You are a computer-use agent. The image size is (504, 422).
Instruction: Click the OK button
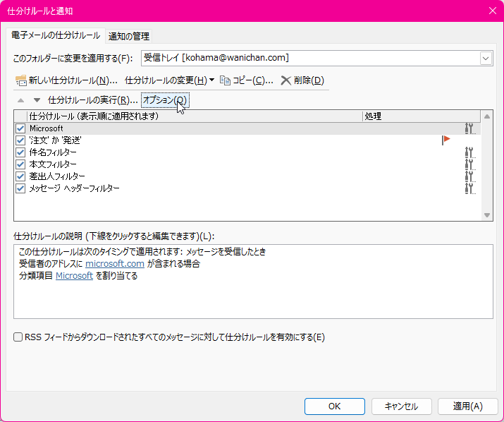coord(335,406)
